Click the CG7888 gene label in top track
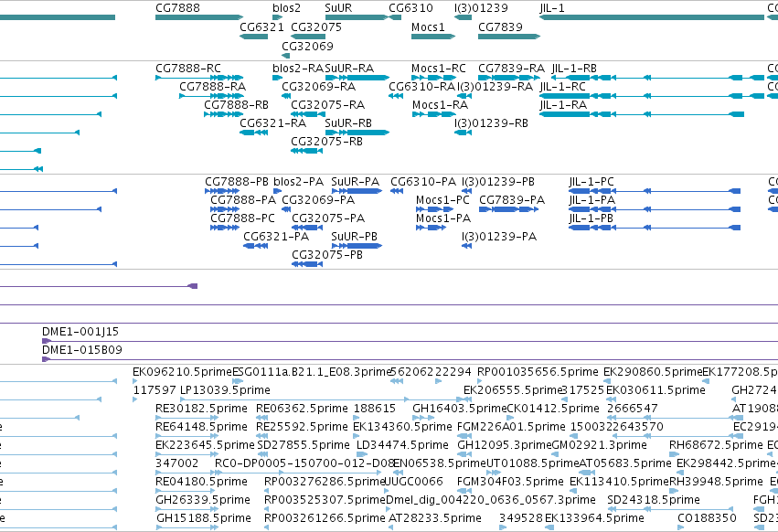The height and width of the screenshot is (532, 778). click(x=177, y=8)
